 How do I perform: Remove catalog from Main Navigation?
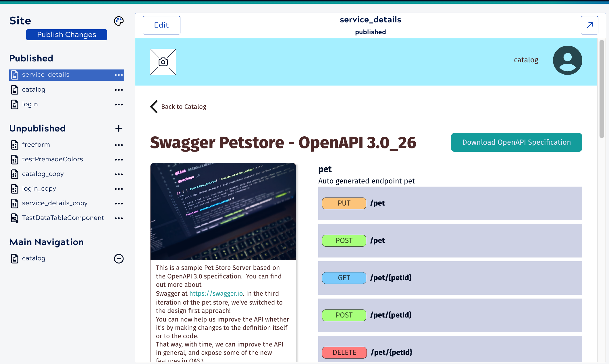coord(119,259)
